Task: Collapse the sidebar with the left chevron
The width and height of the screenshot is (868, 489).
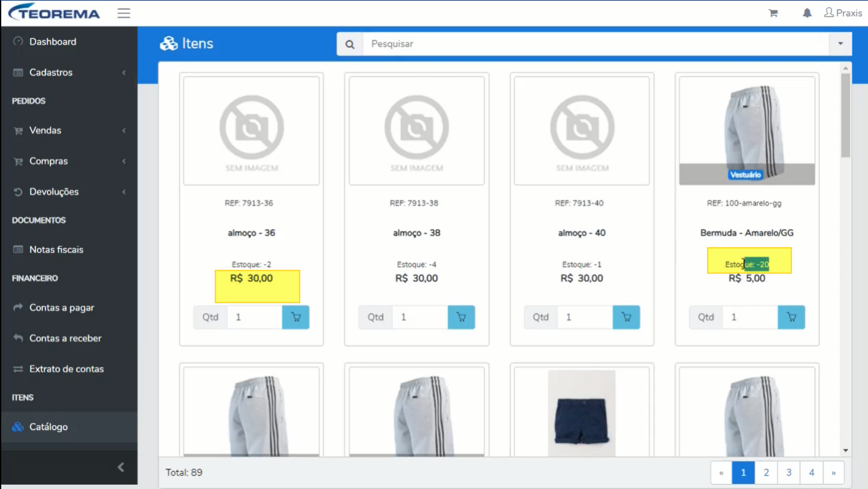Action: (x=121, y=467)
